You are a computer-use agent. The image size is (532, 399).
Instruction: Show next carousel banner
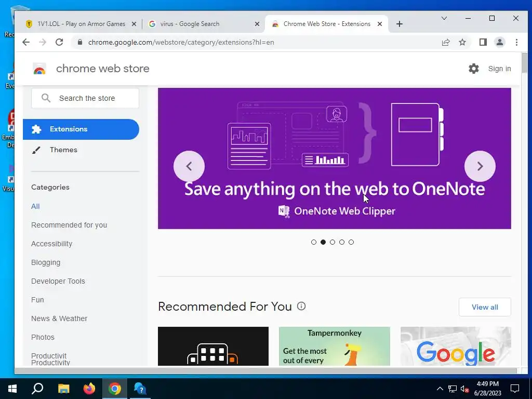click(480, 166)
